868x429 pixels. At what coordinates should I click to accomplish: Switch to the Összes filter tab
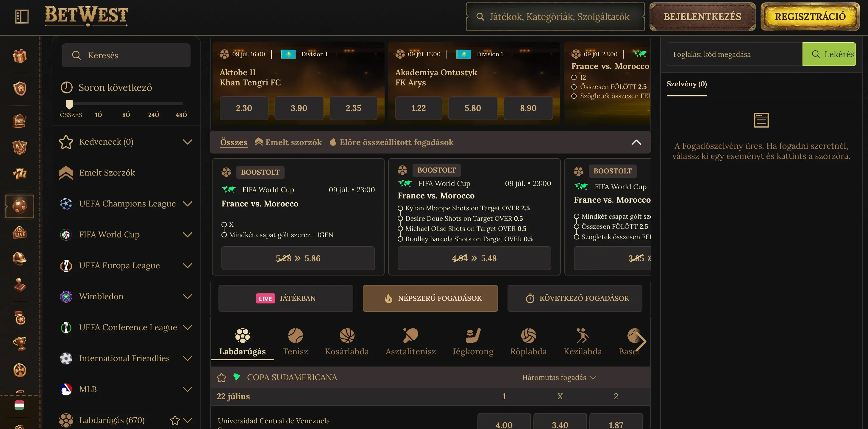click(233, 142)
